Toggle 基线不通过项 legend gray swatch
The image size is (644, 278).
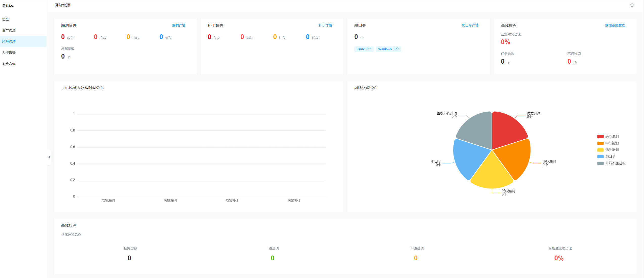coord(600,163)
